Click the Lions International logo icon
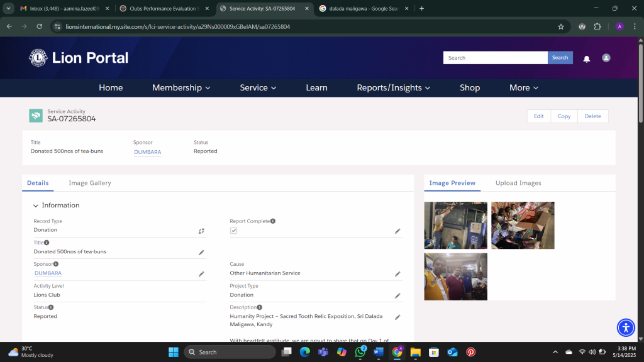 (38, 58)
